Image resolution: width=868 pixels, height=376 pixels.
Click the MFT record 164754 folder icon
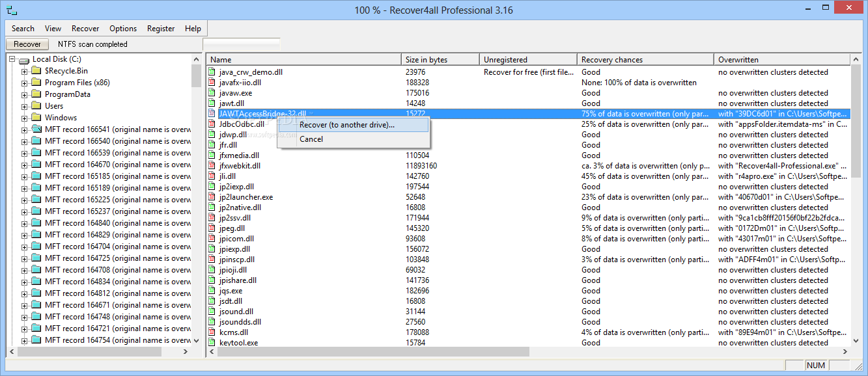pyautogui.click(x=36, y=340)
